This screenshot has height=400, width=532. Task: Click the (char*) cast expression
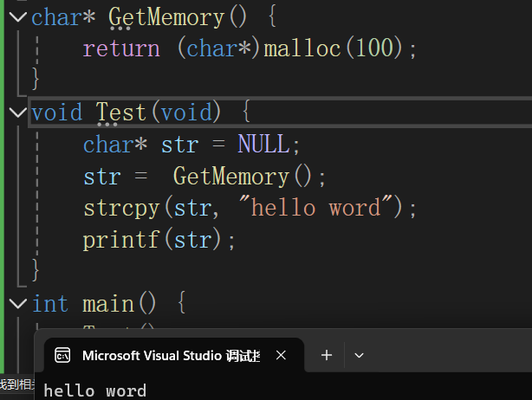click(x=219, y=48)
